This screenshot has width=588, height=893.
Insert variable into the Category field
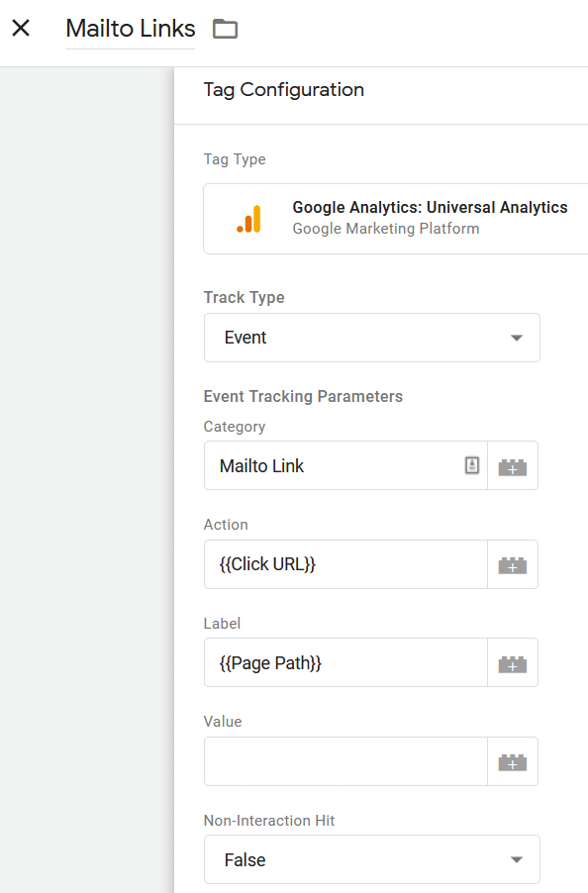tap(513, 466)
